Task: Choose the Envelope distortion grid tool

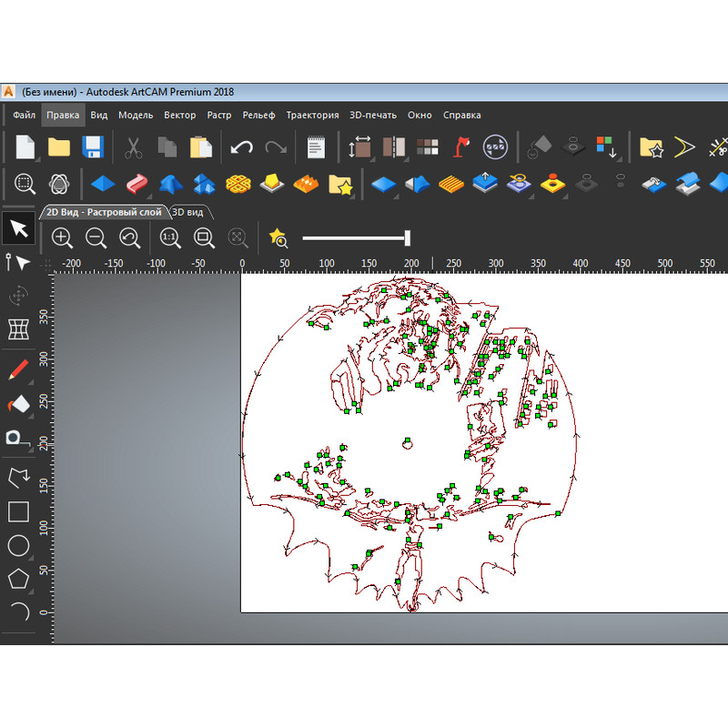Action: click(19, 329)
